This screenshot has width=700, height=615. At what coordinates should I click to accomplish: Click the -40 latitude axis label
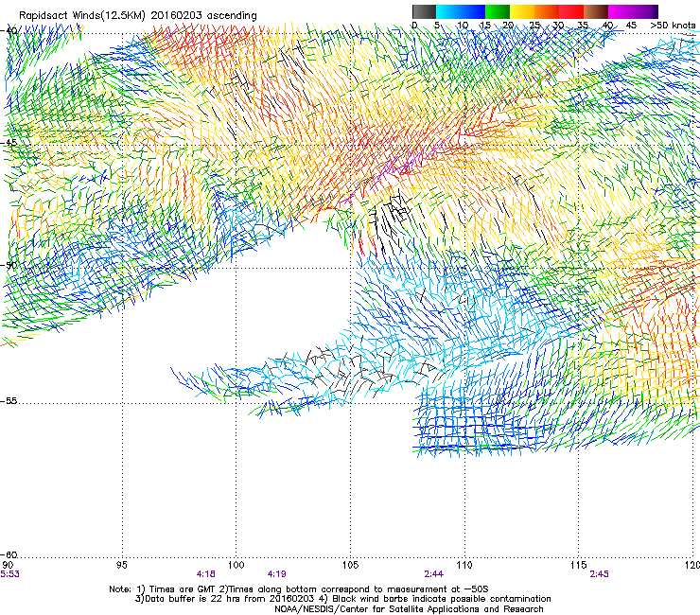click(x=9, y=30)
